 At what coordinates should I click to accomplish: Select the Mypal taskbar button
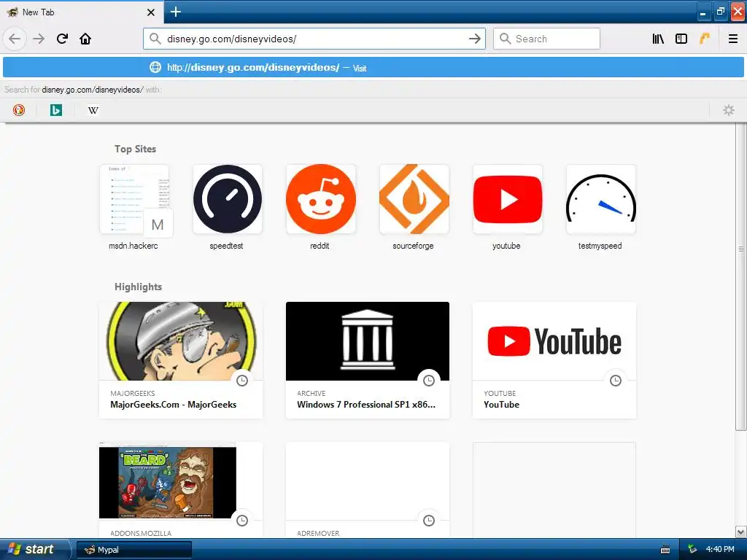click(134, 550)
